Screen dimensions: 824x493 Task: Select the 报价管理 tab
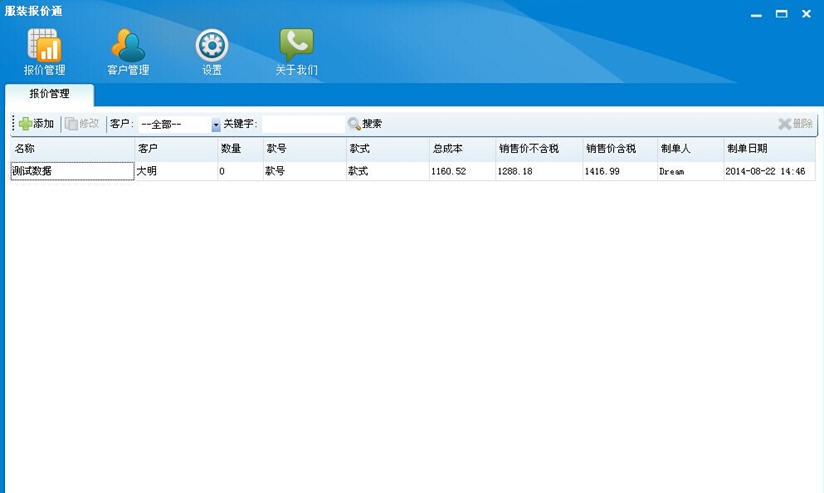pyautogui.click(x=49, y=94)
